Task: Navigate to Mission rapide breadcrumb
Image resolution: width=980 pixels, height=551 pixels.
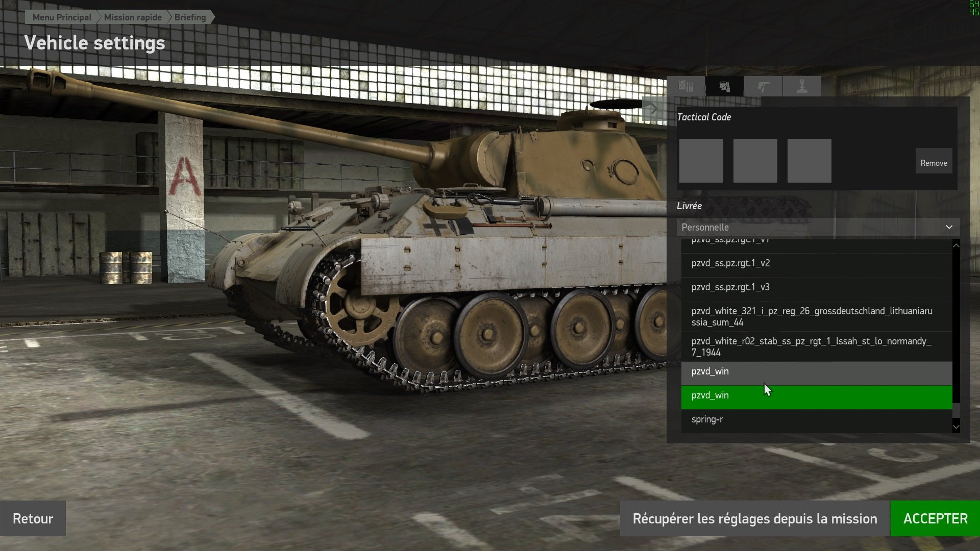Action: point(133,17)
